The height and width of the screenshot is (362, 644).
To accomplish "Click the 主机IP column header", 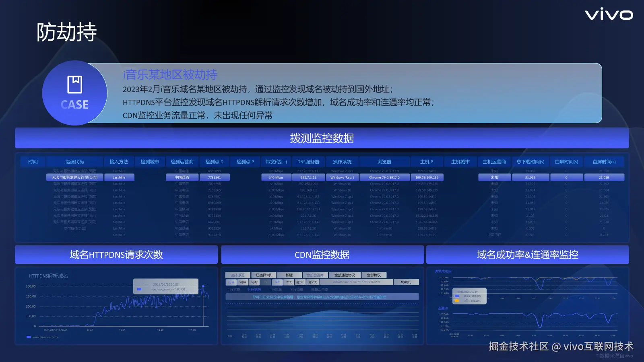I will (x=427, y=162).
